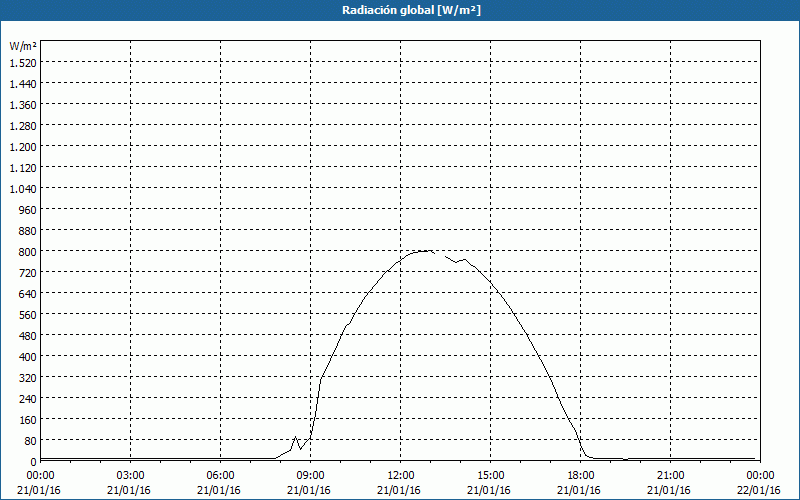Click the 0 y-axis value
This screenshot has width=800, height=500.
pyautogui.click(x=34, y=462)
